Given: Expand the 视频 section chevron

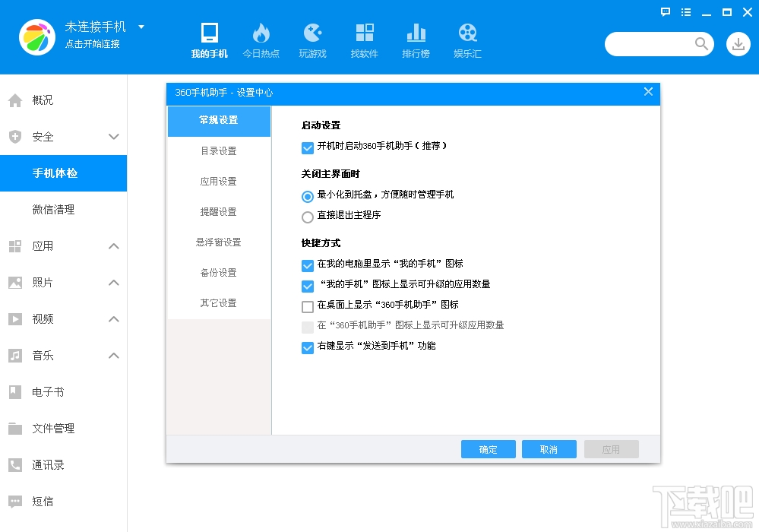Looking at the screenshot, I should [114, 319].
